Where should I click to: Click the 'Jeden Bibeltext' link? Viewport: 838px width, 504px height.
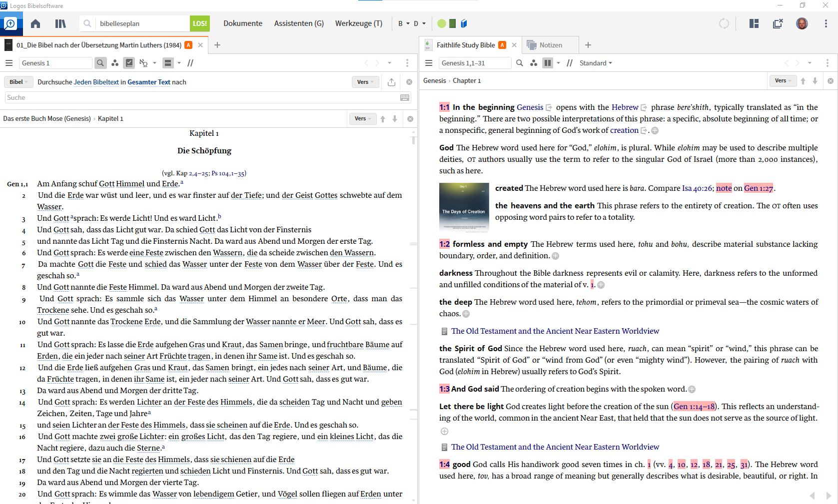(96, 82)
